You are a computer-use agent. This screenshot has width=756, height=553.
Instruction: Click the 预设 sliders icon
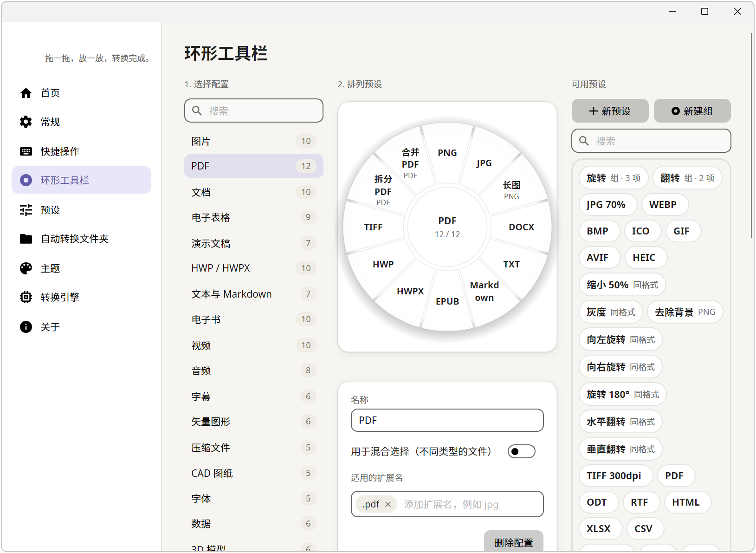click(26, 210)
